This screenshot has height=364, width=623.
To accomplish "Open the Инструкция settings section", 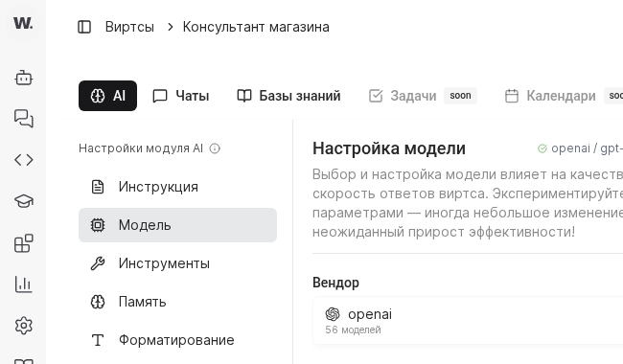I will (177, 187).
